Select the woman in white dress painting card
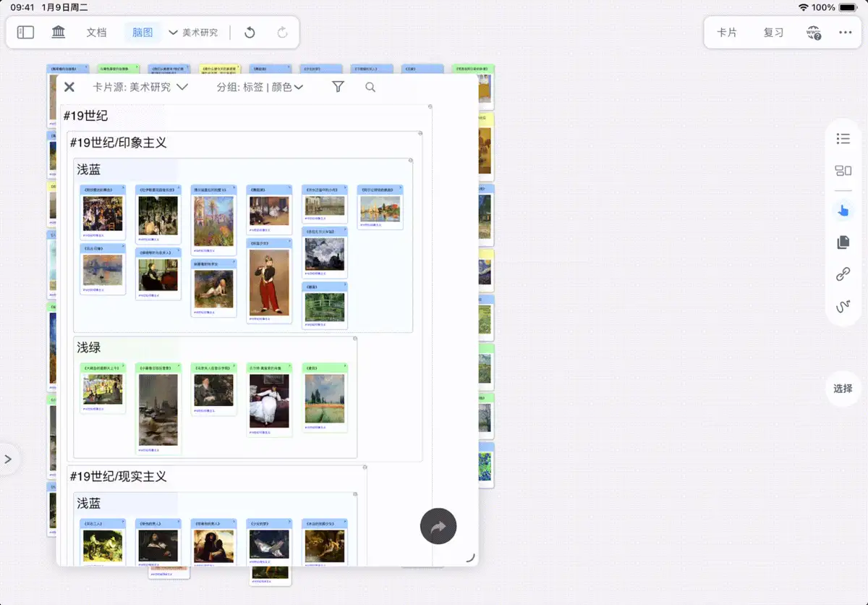Screen dimensions: 868x605 (269, 399)
